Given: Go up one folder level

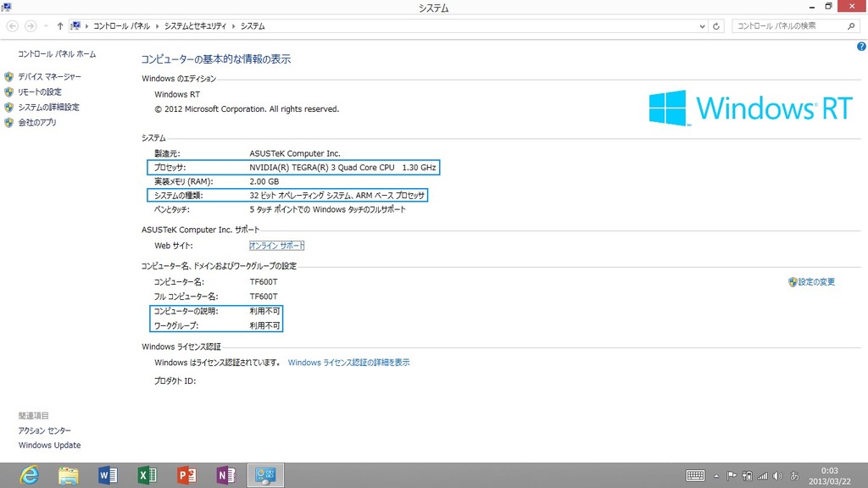Looking at the screenshot, I should (x=60, y=26).
